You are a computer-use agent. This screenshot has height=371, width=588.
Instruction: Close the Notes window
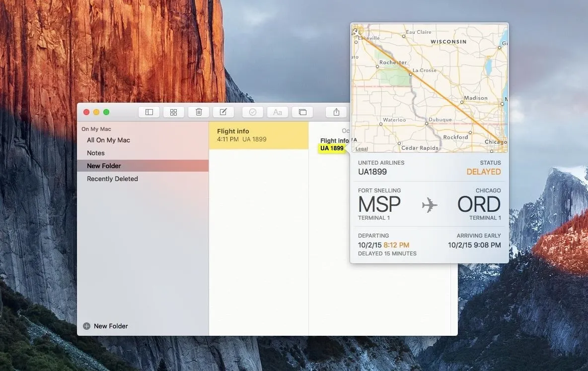tap(86, 112)
